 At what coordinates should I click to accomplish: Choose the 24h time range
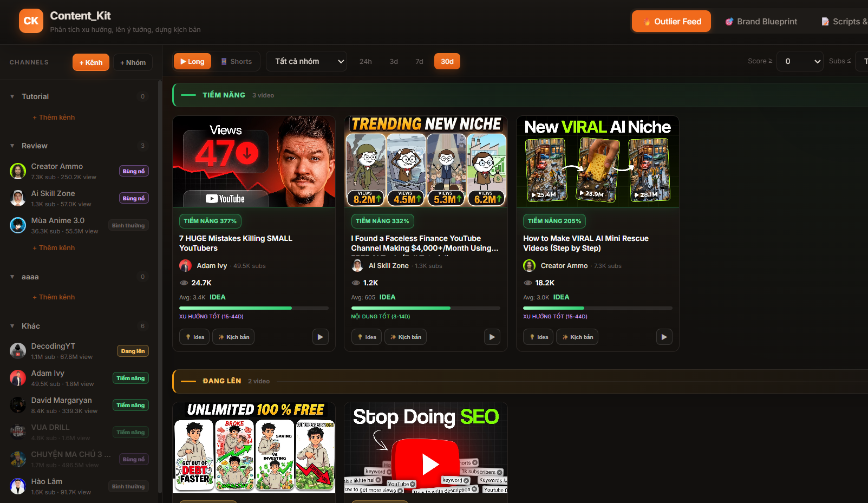click(366, 62)
